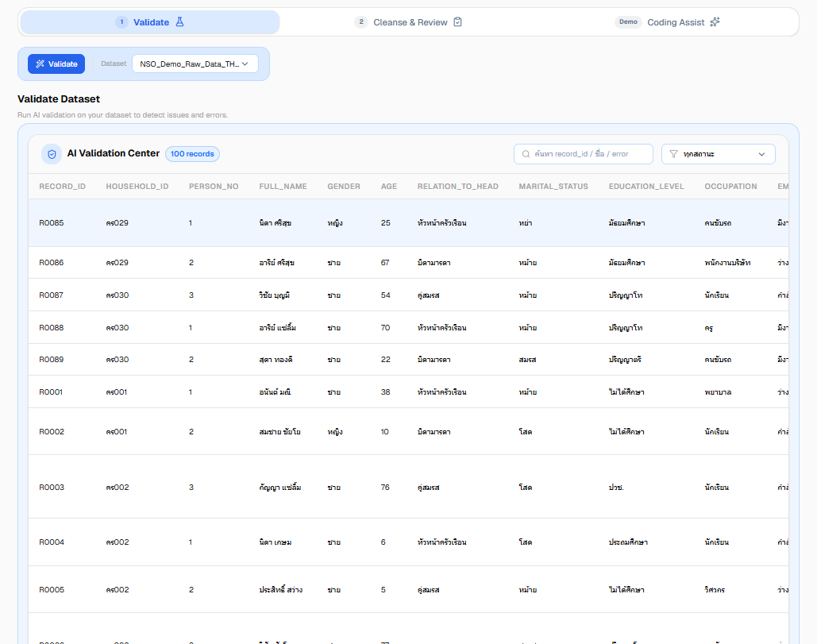This screenshot has width=817, height=644.
Task: Select record R0087 cell
Action: click(x=51, y=295)
